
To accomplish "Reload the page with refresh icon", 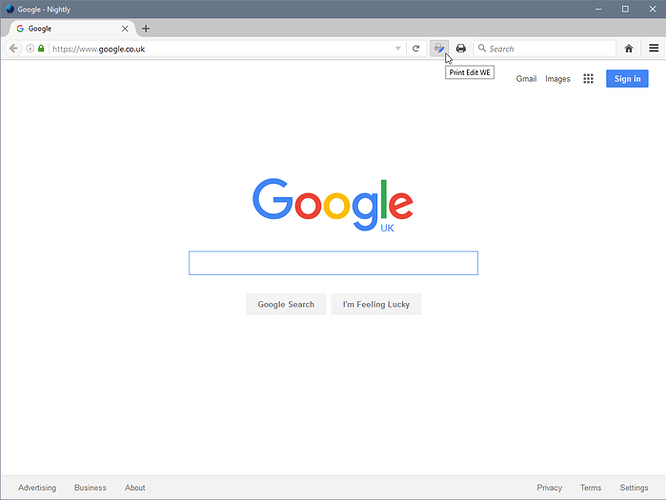I will click(x=416, y=48).
